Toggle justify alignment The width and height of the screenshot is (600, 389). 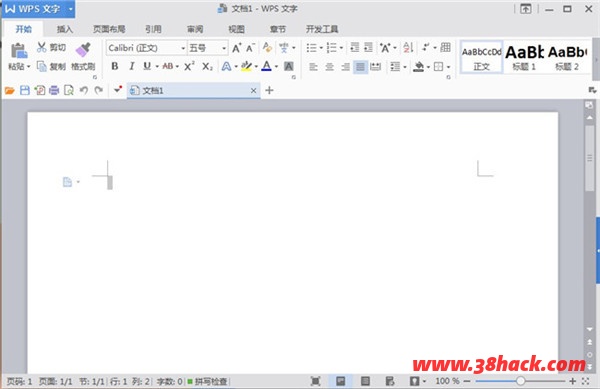(x=360, y=67)
